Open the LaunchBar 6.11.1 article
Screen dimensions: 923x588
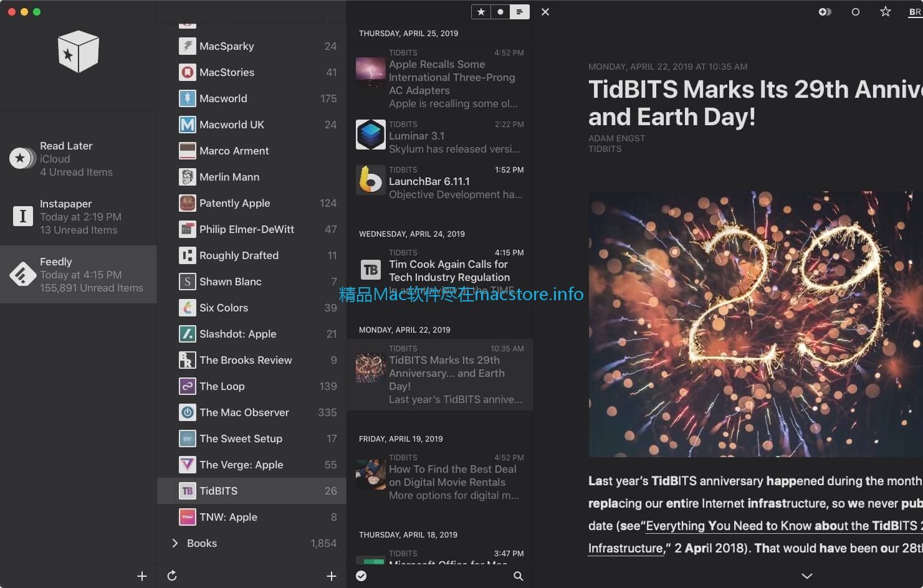[440, 182]
